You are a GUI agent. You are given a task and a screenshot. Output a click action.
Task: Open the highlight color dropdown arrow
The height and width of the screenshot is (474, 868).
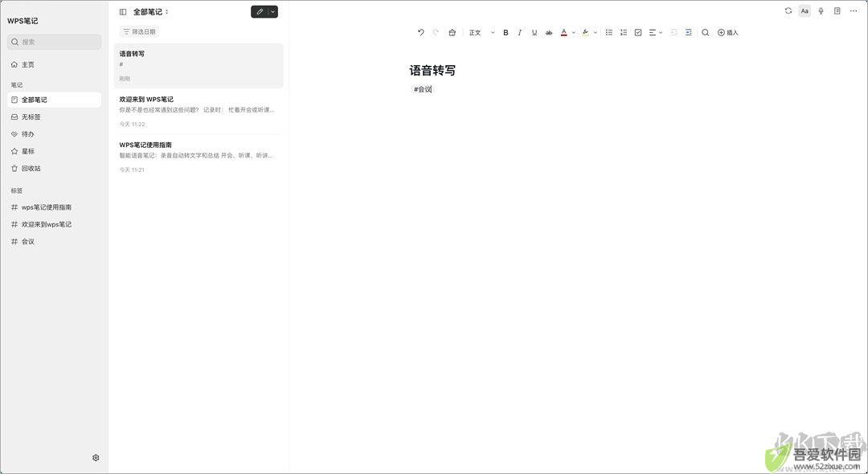[x=596, y=33]
